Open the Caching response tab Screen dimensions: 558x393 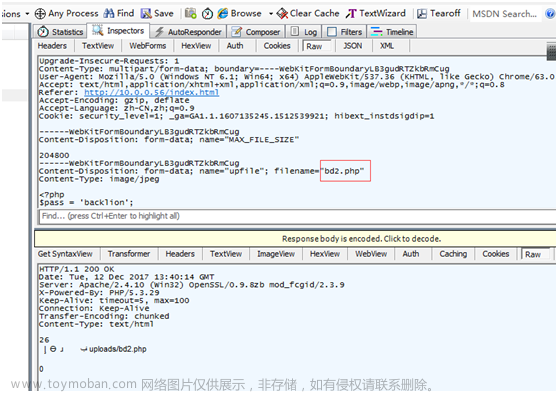453,254
